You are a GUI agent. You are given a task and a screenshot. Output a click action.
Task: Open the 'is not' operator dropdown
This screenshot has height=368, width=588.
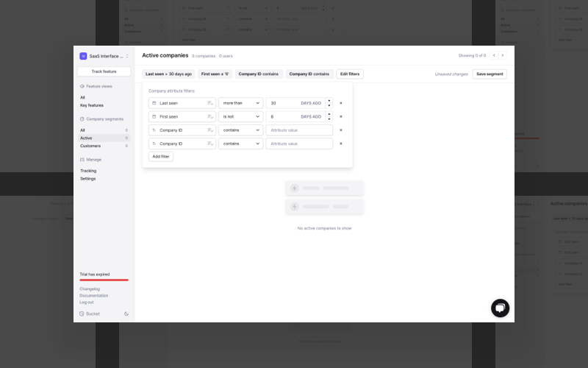[x=241, y=116]
